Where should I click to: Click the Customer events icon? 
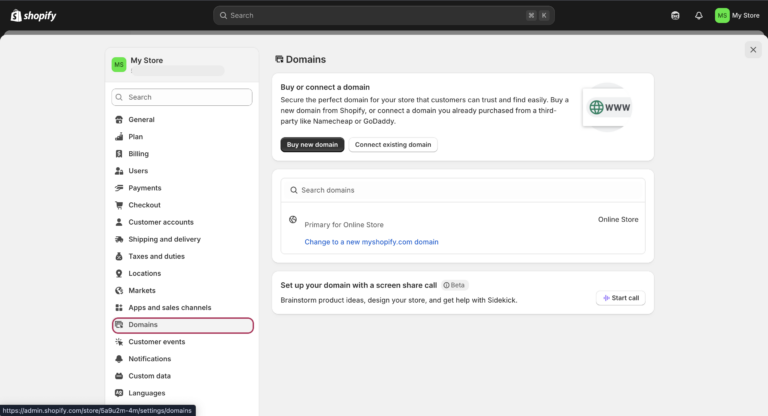click(x=119, y=341)
